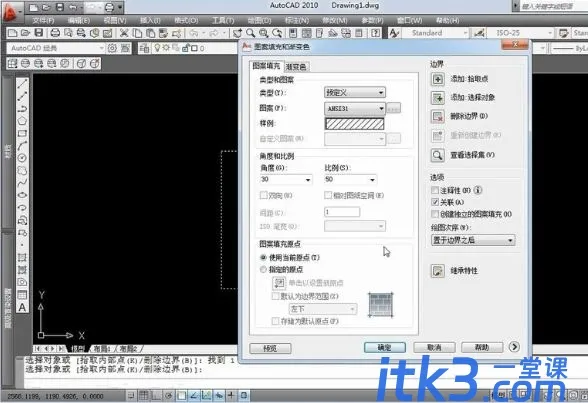Open the ISO-25 dimension style dropdown
The height and width of the screenshot is (403, 588).
[x=519, y=33]
